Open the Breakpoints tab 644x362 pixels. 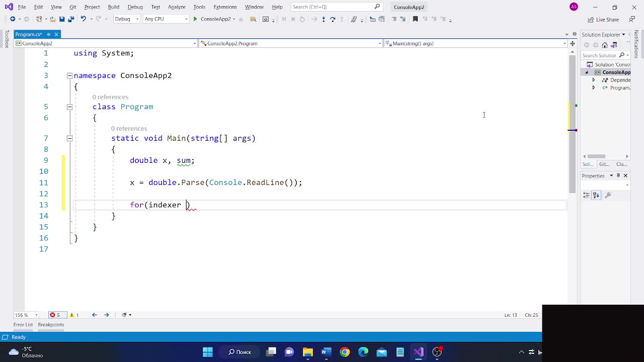[51, 325]
